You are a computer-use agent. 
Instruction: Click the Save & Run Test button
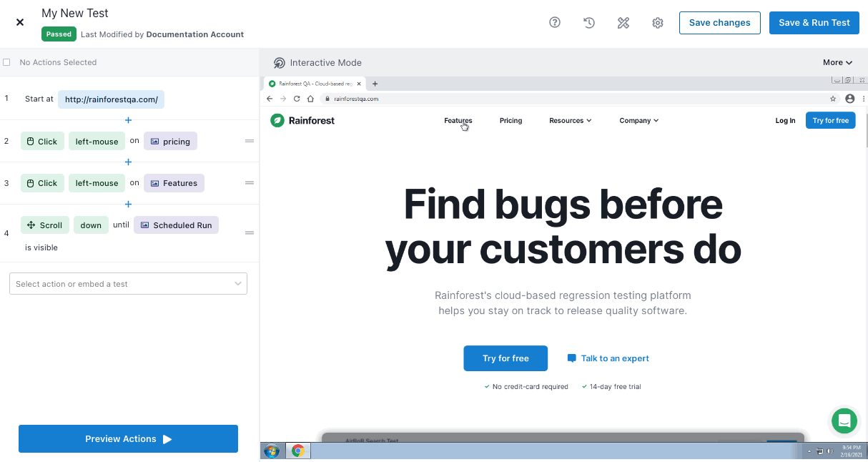(x=814, y=22)
